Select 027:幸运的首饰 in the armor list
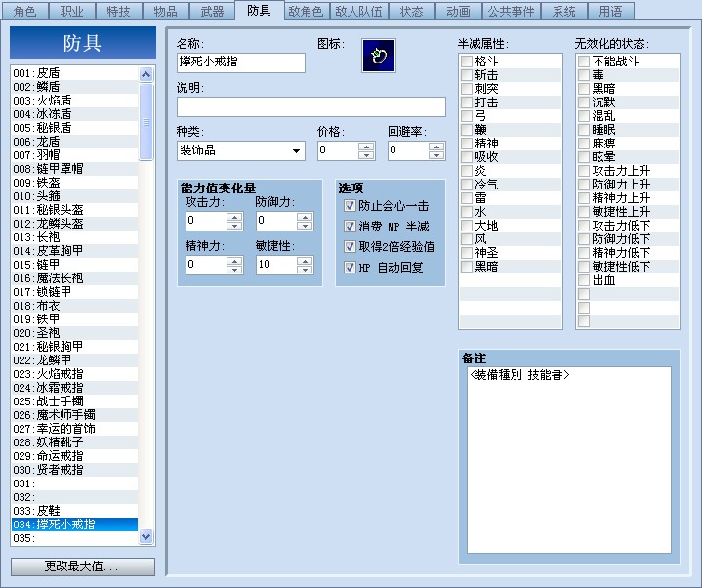702x588 pixels. click(75, 429)
